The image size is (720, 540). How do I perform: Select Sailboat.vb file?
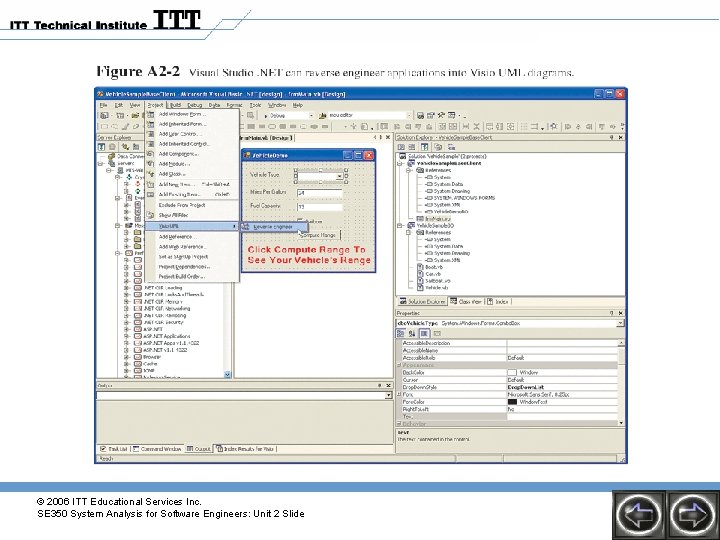click(x=438, y=281)
